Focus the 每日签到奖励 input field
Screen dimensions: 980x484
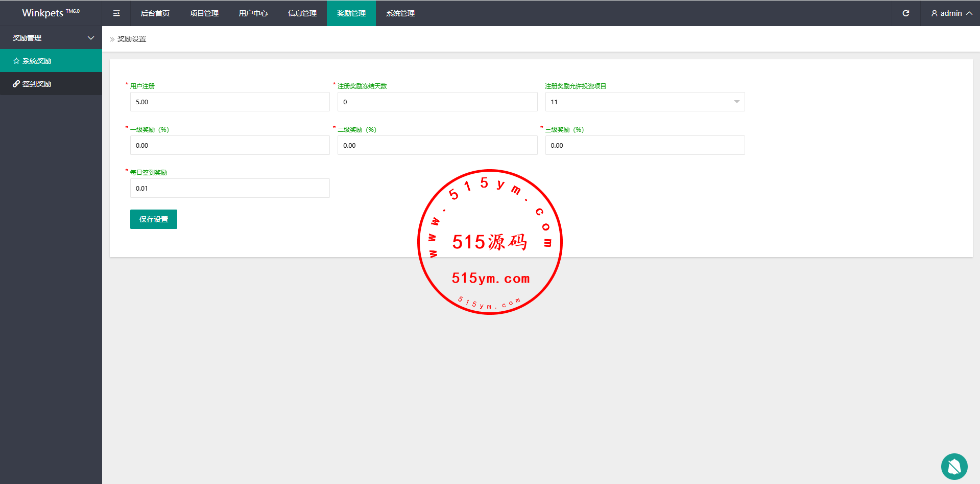230,188
